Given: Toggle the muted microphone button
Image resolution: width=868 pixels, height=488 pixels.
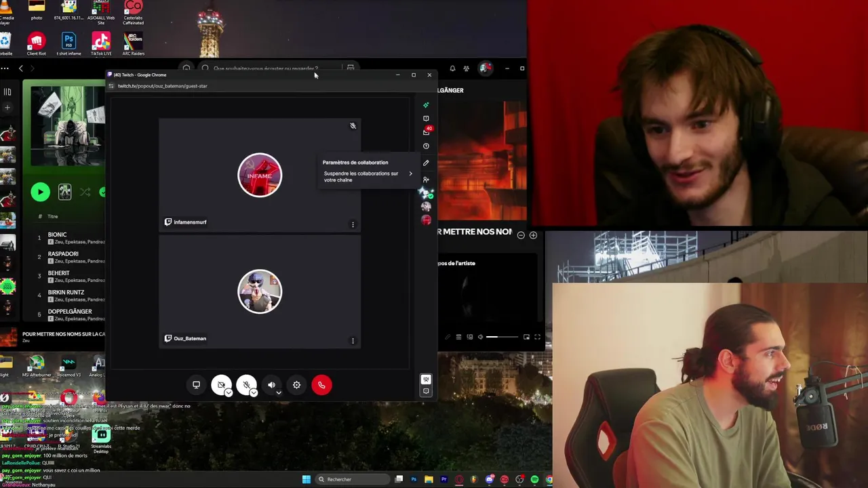Looking at the screenshot, I should 245,384.
